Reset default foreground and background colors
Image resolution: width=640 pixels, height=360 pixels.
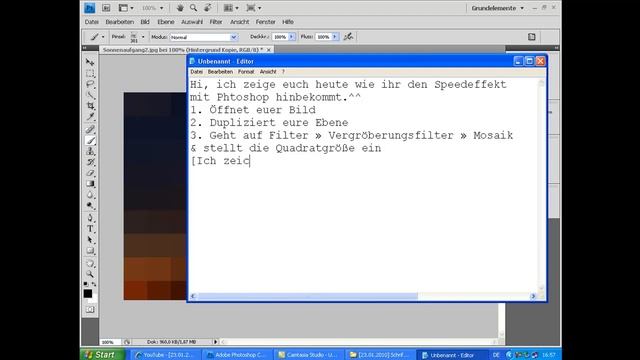pos(86,284)
